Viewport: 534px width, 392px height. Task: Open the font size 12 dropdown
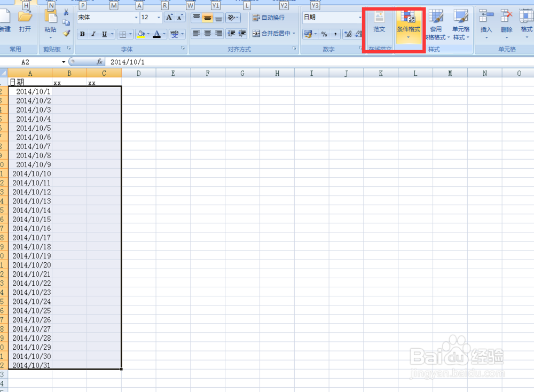coord(159,18)
